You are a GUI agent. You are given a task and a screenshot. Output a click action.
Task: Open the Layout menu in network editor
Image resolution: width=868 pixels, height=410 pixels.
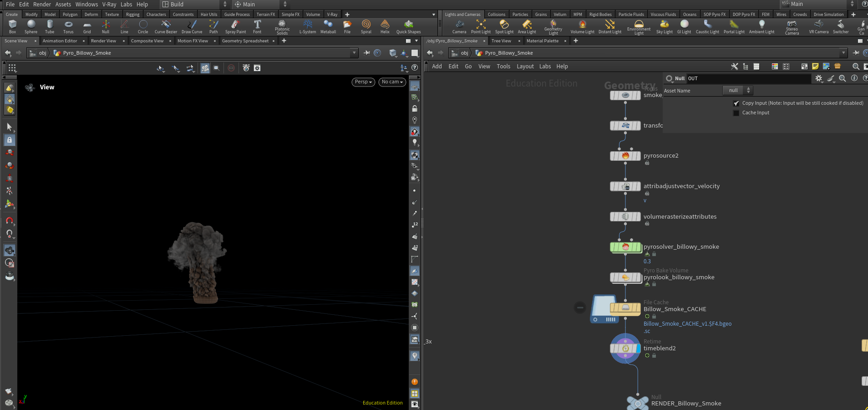[x=525, y=67]
